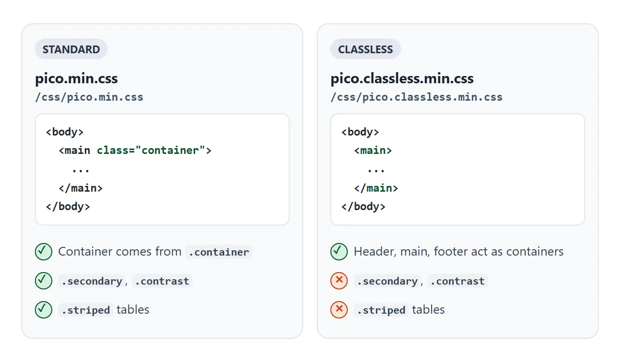Click "Header, main, footer act as containers" text
This screenshot has height=364, width=620.
pos(459,252)
